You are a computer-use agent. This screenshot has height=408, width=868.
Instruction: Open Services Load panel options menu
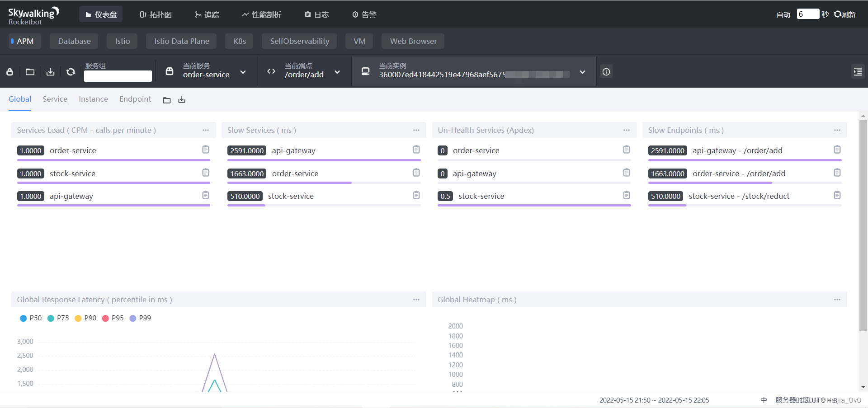tap(206, 130)
